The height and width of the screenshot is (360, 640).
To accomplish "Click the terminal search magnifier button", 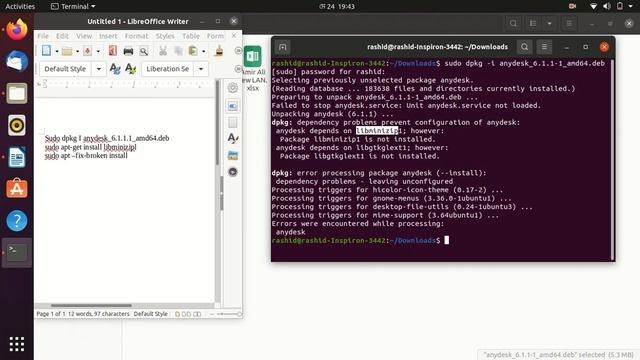I will coord(524,47).
